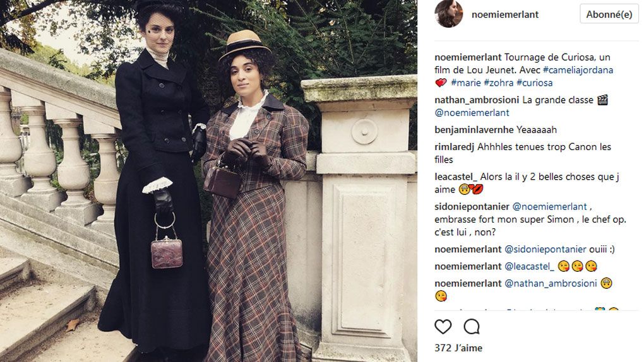Open the @nathan_ambrosioni mention in reply
The image size is (644, 362).
click(x=551, y=284)
